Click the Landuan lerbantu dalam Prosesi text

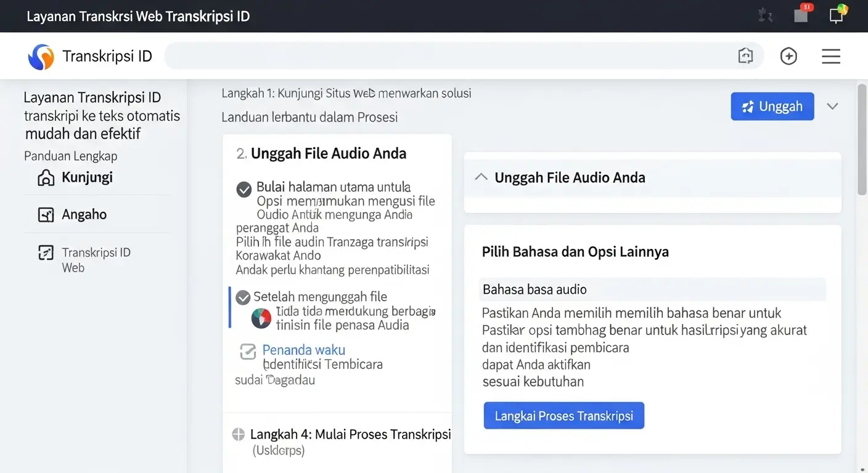309,117
